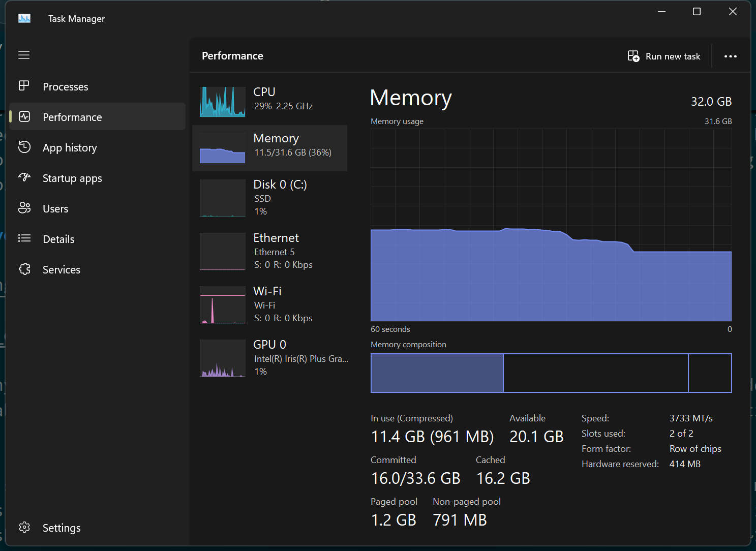Image resolution: width=756 pixels, height=551 pixels.
Task: Select the GPU 0 mini graph thumbnail
Action: pyautogui.click(x=223, y=358)
